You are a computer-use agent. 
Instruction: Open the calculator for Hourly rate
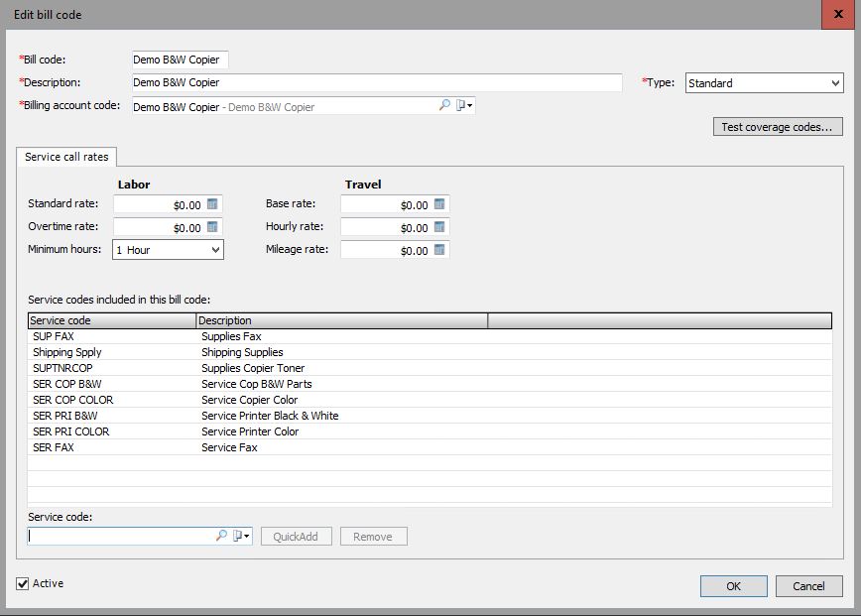pos(439,226)
